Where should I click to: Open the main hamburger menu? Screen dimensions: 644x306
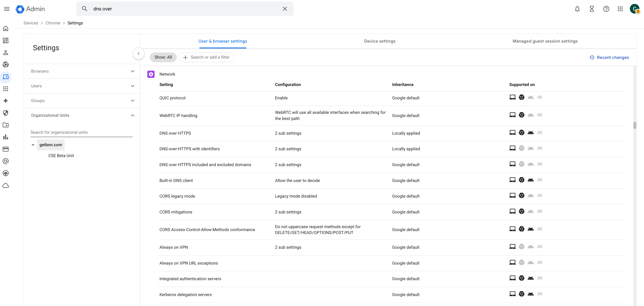click(x=7, y=9)
